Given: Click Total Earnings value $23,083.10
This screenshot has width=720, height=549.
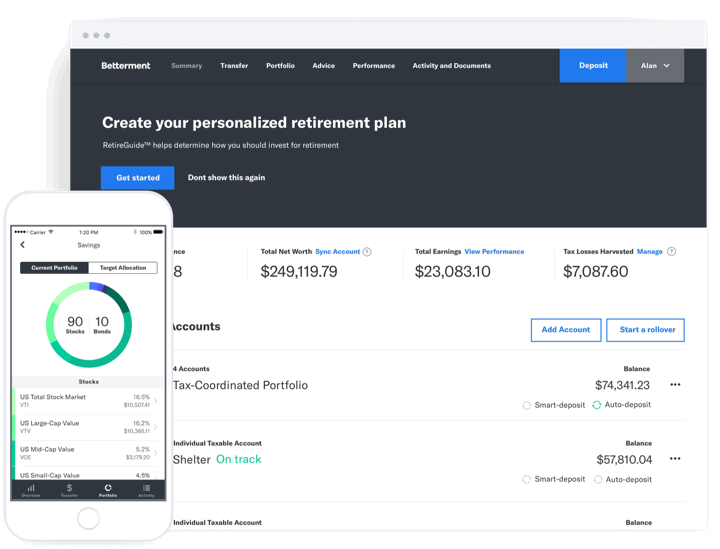Looking at the screenshot, I should tap(452, 271).
